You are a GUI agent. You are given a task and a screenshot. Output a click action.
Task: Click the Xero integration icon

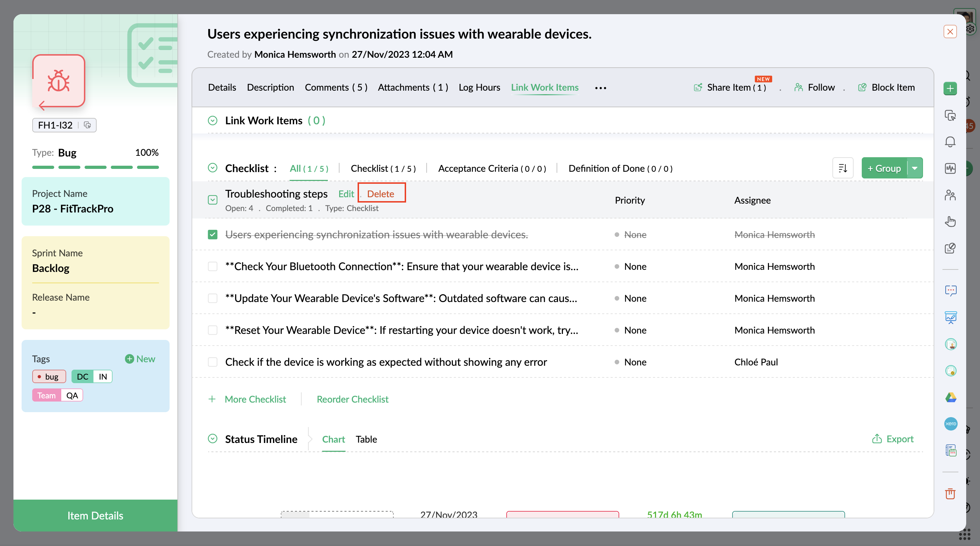click(x=951, y=423)
